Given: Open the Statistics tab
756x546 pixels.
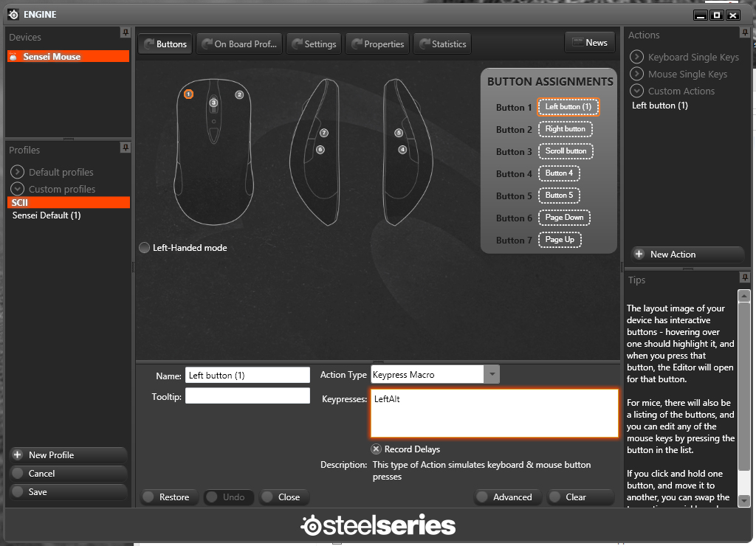Looking at the screenshot, I should click(x=443, y=44).
